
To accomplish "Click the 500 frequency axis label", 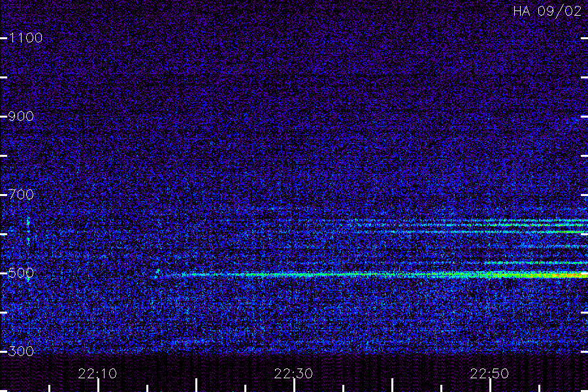I will point(21,273).
